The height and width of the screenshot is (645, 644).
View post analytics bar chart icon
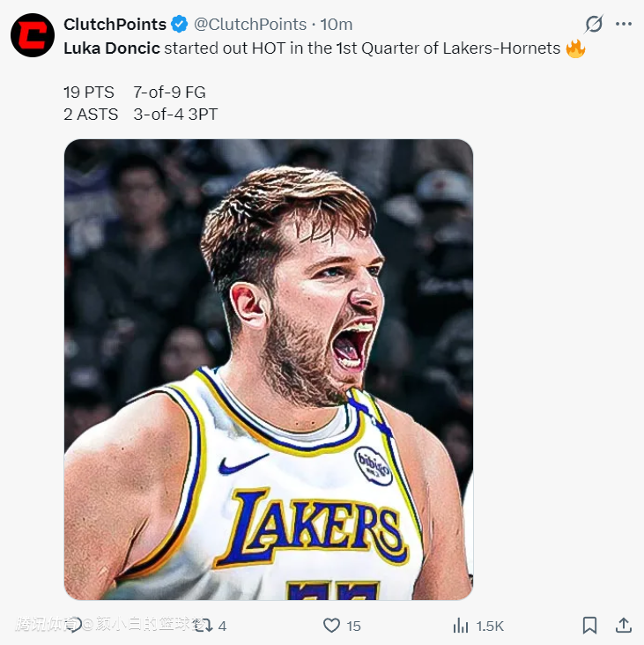click(460, 626)
